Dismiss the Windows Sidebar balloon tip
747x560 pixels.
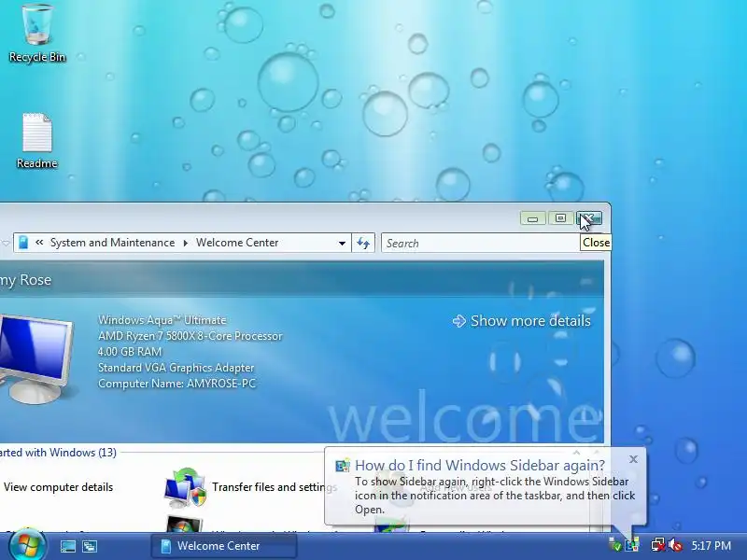(633, 459)
